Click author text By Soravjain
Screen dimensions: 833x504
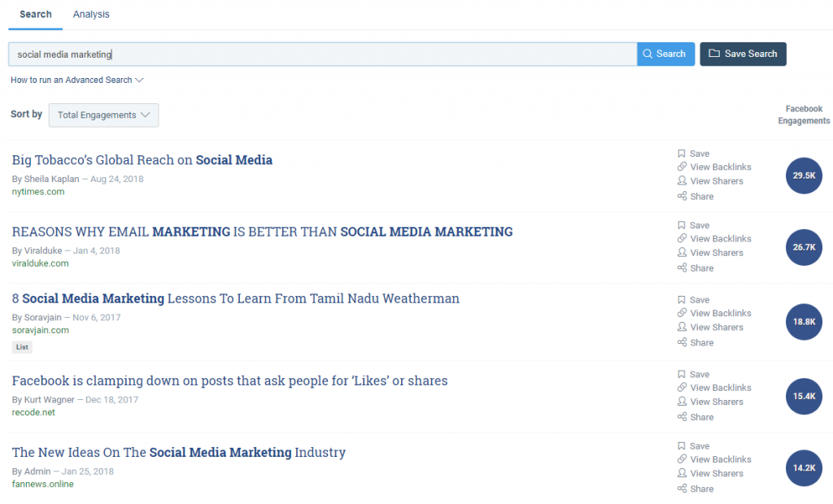37,318
